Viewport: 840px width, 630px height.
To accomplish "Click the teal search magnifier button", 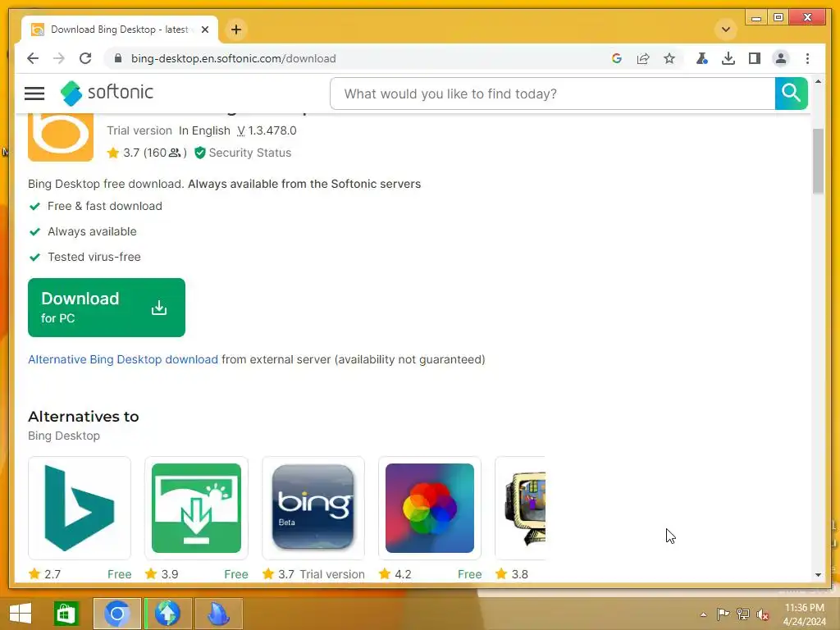I will 792,94.
